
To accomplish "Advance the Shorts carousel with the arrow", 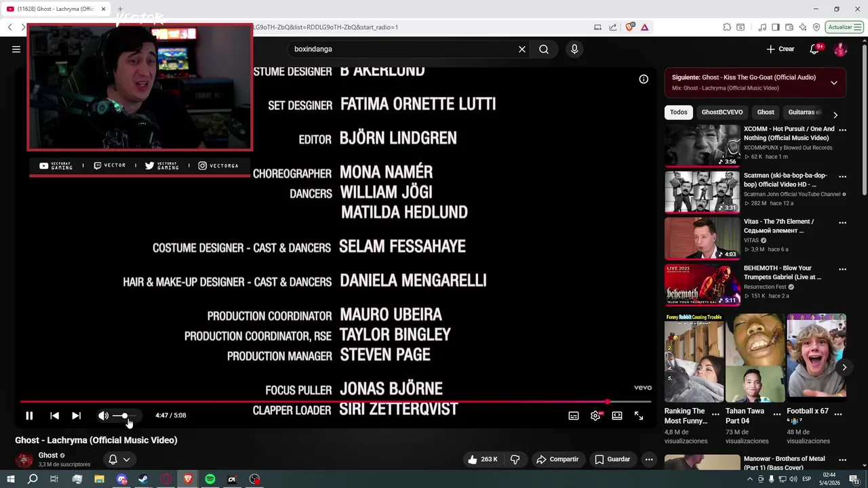I will point(844,367).
